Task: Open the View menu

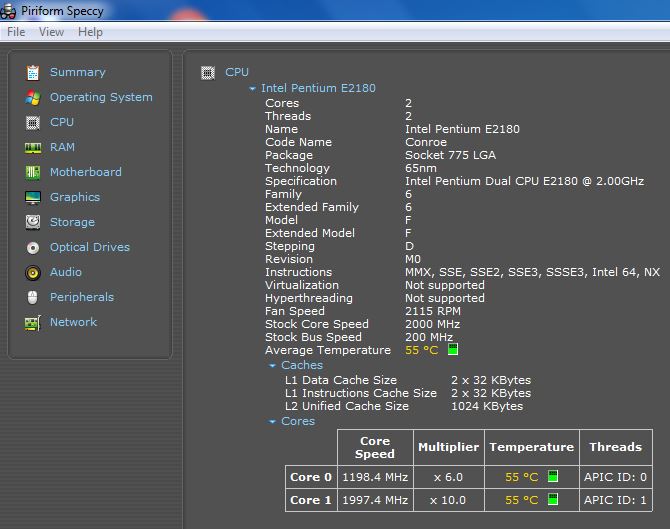Action: pos(51,32)
